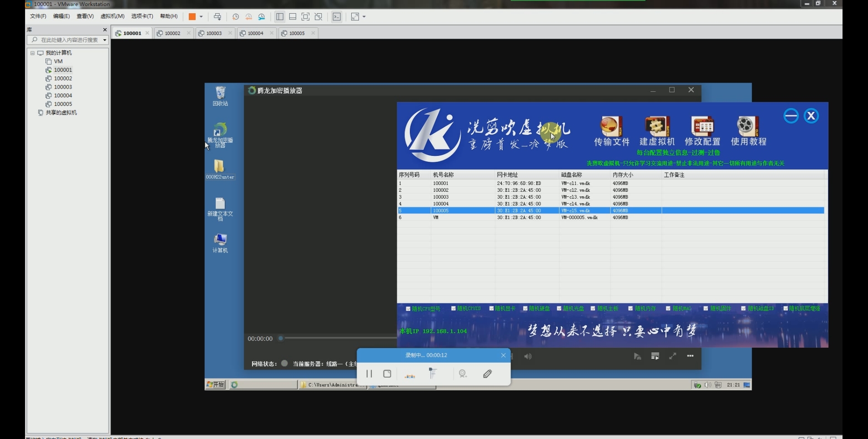Open the 查看(V) menu
The width and height of the screenshot is (868, 439).
point(85,16)
